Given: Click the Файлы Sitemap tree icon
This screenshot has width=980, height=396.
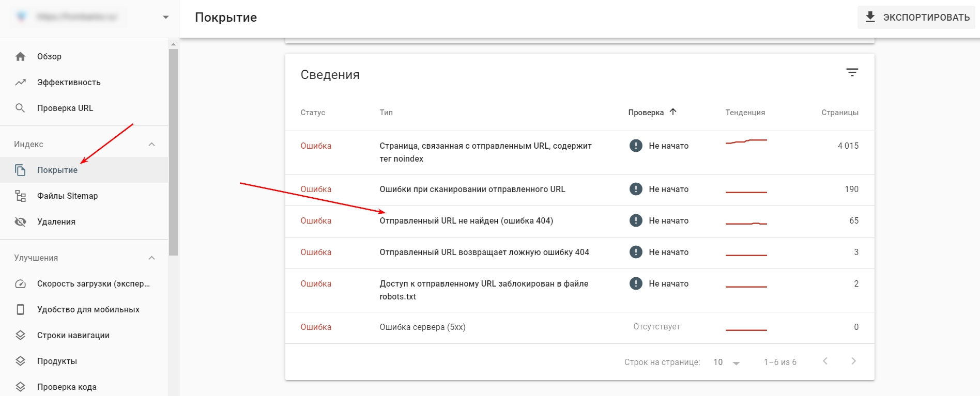Looking at the screenshot, I should point(20,196).
